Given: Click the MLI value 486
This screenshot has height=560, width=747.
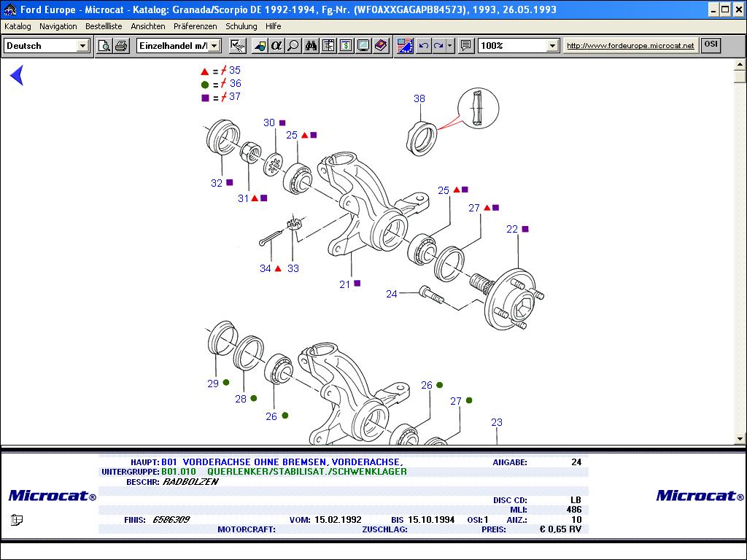Looking at the screenshot, I should click(x=574, y=510).
